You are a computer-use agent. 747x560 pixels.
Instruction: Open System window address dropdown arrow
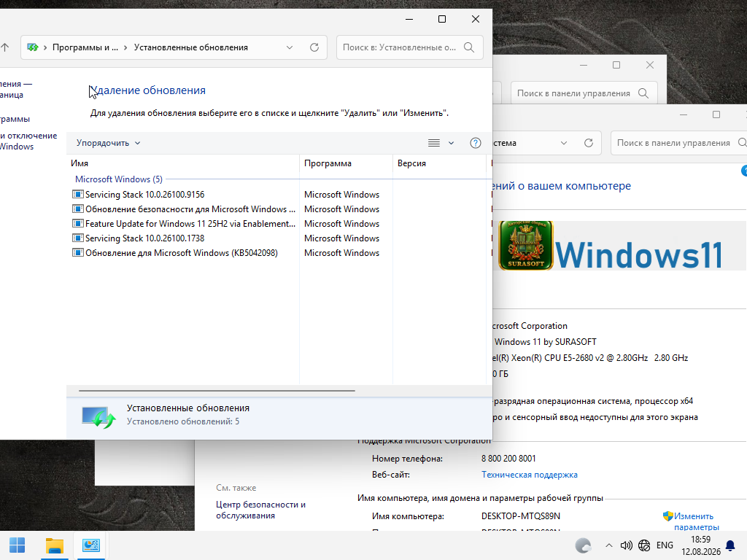click(564, 143)
